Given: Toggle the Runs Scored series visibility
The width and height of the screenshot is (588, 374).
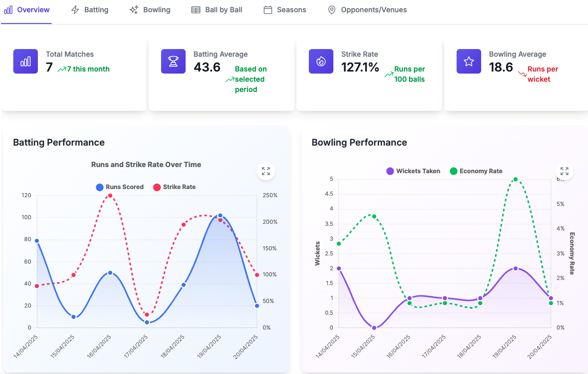Looking at the screenshot, I should (x=120, y=187).
